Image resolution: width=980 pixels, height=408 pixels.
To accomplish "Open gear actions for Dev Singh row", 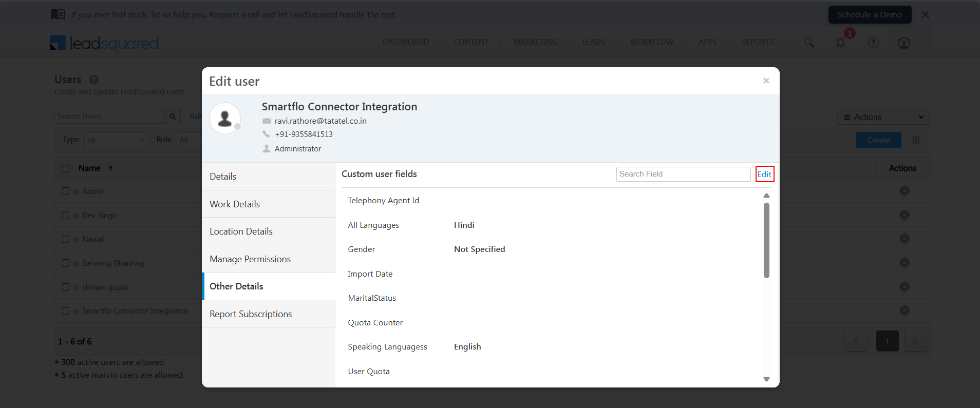I will click(x=904, y=215).
